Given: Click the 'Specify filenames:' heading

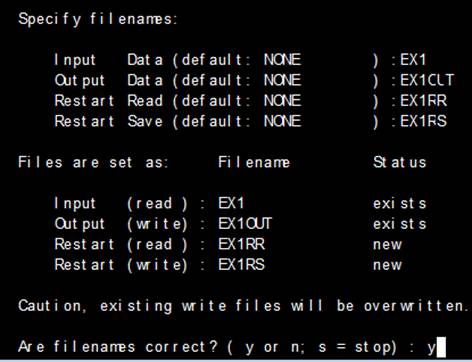Looking at the screenshot, I should coord(98,19).
